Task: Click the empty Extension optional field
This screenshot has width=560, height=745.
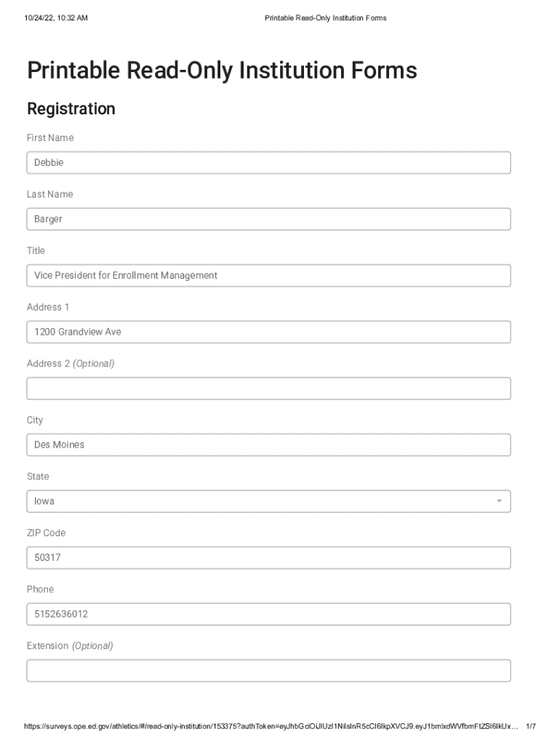Action: point(268,669)
